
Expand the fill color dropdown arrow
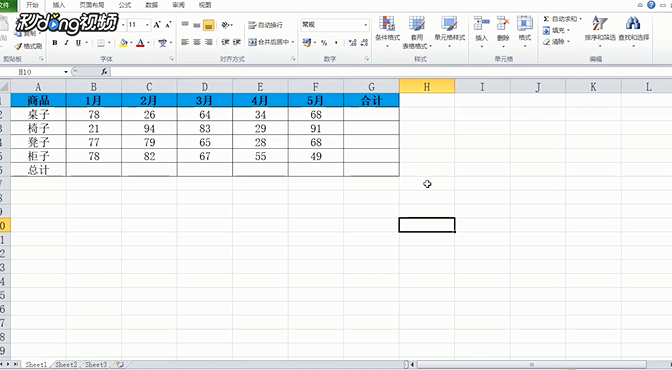131,42
